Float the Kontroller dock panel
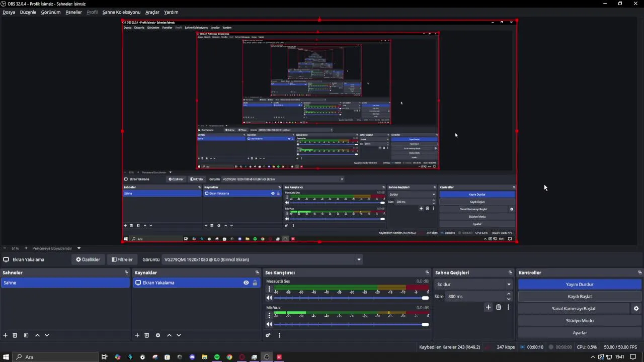644x362 pixels. click(639, 273)
